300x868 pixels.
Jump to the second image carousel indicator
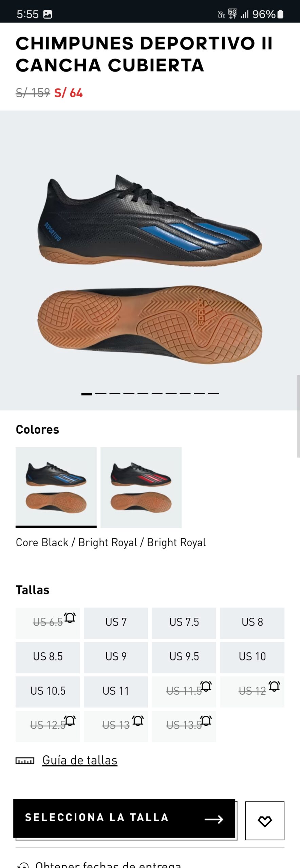101,394
